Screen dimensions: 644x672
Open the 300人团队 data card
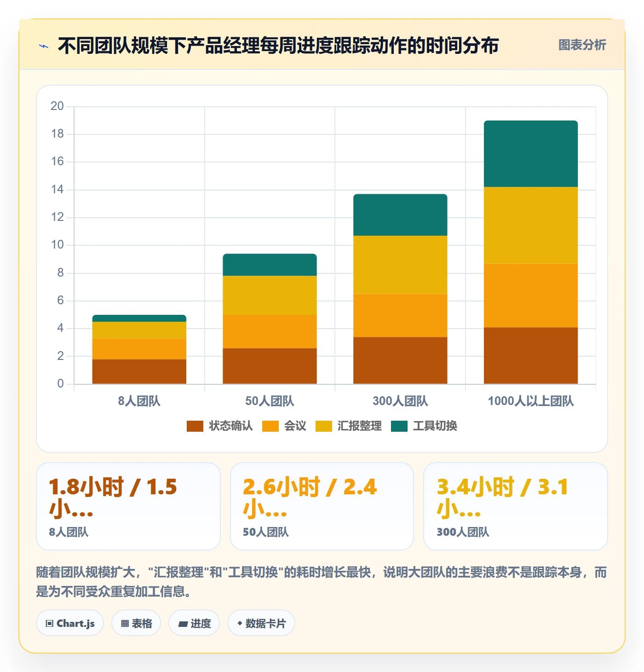coord(516,506)
